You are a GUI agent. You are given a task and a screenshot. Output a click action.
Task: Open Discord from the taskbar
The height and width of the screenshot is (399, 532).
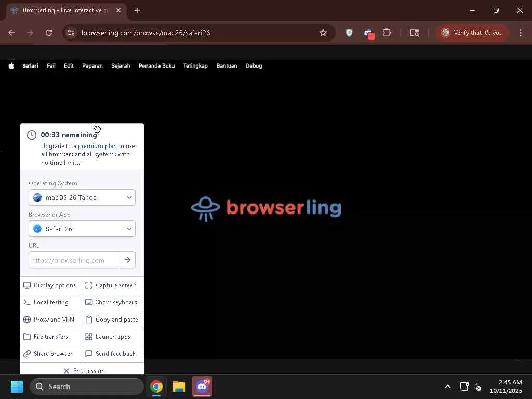point(202,387)
